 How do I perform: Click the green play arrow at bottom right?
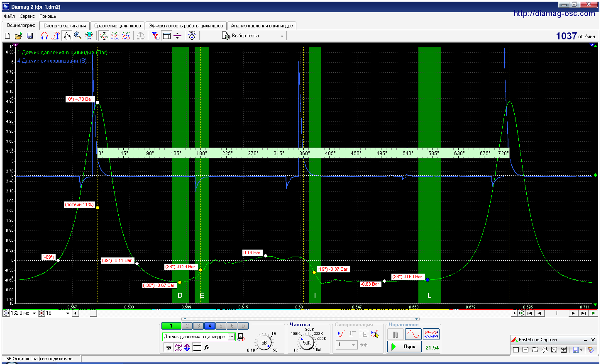tap(593, 313)
